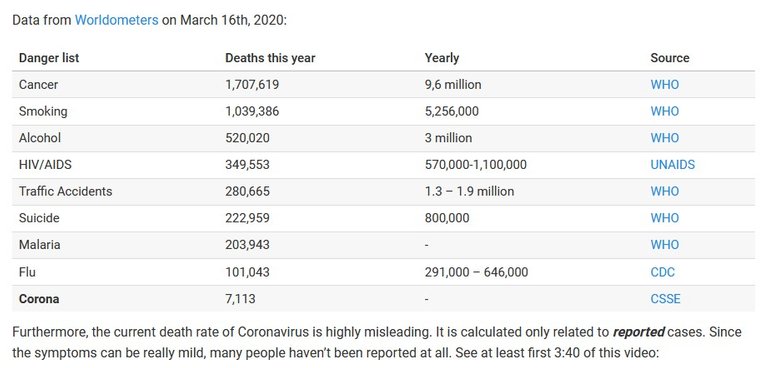The height and width of the screenshot is (368, 768).
Task: Click the Flu yearly range cell
Action: pyautogui.click(x=477, y=271)
